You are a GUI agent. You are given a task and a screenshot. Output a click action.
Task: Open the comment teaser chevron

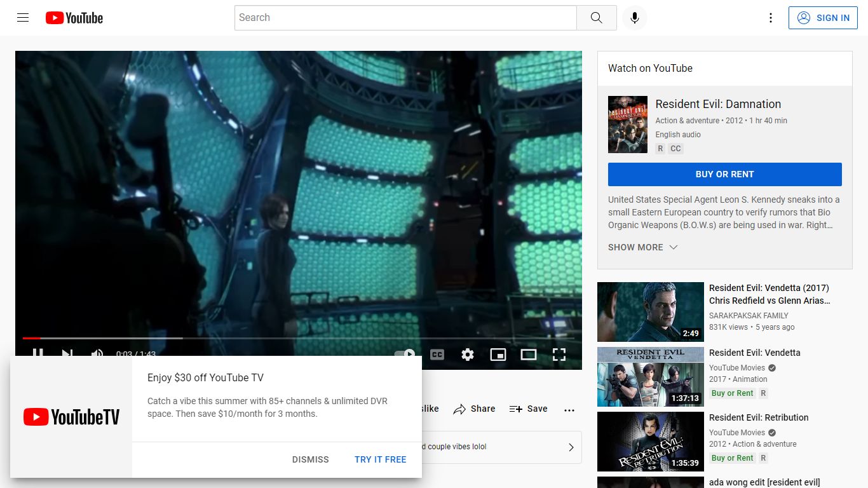tap(571, 447)
